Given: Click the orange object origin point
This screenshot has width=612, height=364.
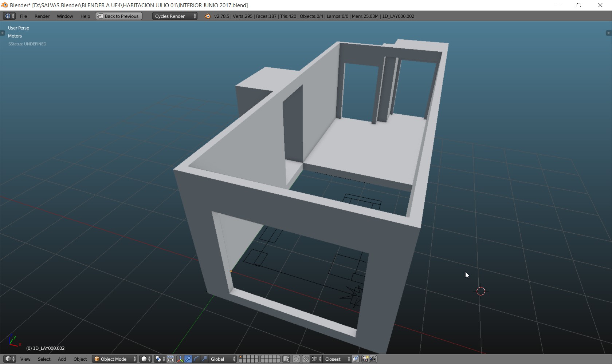Looking at the screenshot, I should point(231,271).
